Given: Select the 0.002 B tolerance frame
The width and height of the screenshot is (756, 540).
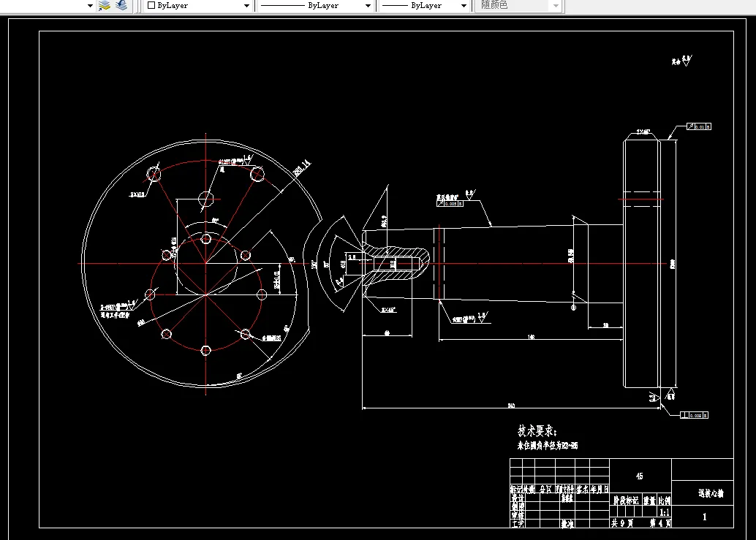Looking at the screenshot, I should [695, 415].
